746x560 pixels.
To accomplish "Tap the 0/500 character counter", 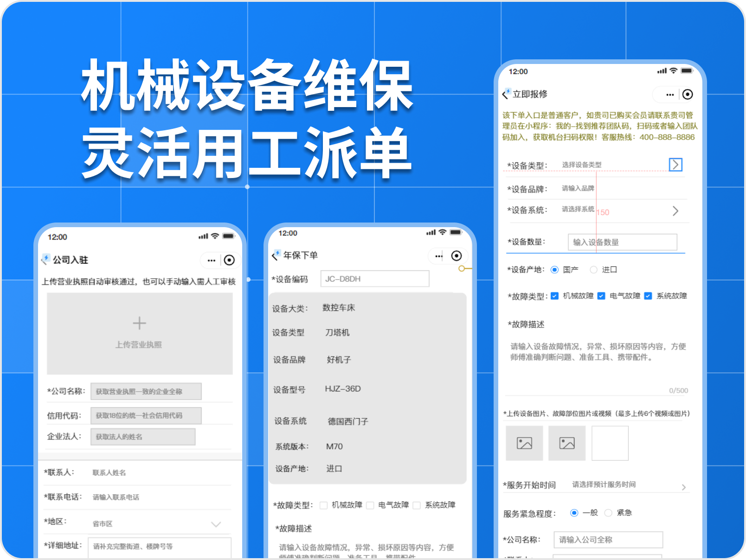I will tap(678, 390).
